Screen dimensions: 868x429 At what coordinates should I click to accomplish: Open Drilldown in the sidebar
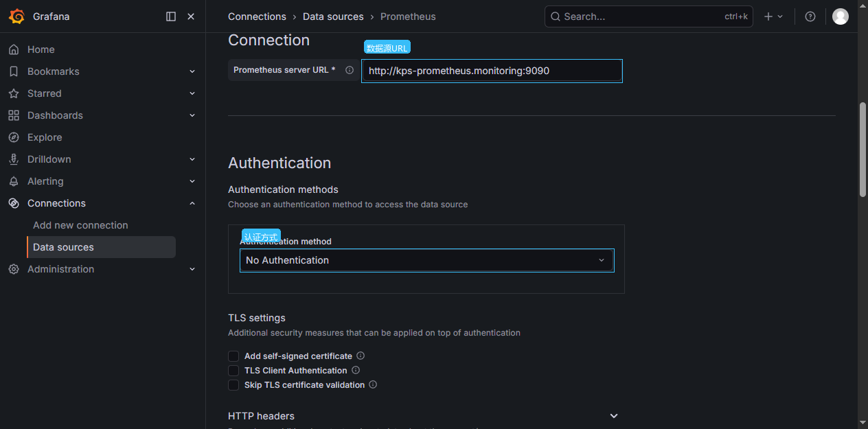coord(49,159)
